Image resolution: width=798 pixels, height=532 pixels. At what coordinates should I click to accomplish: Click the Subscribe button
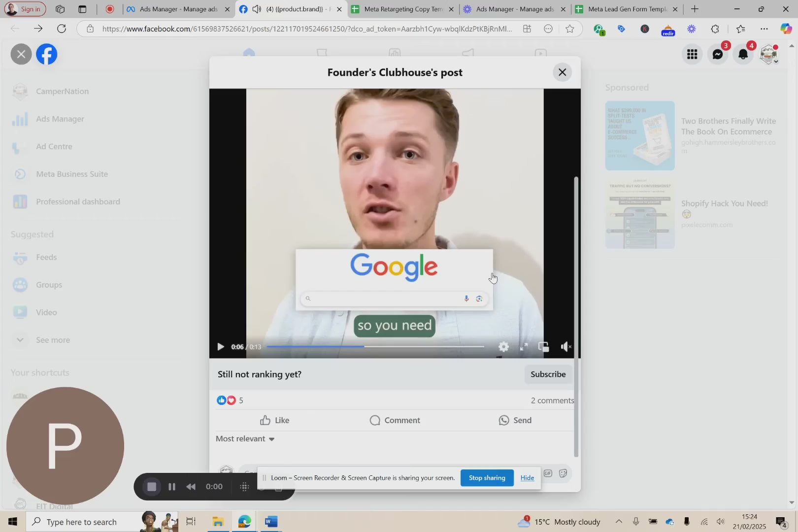pos(548,374)
